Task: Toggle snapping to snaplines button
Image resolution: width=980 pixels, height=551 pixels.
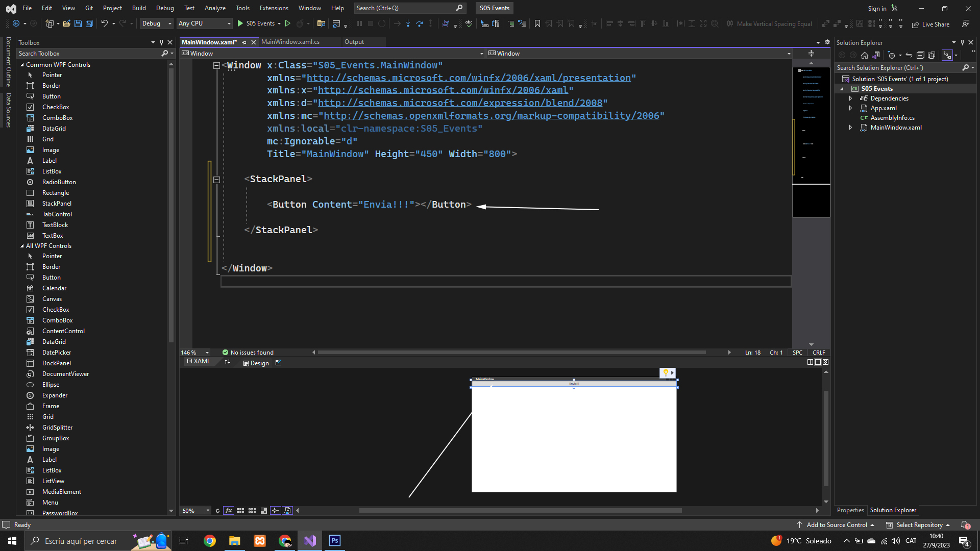Action: tap(276, 510)
